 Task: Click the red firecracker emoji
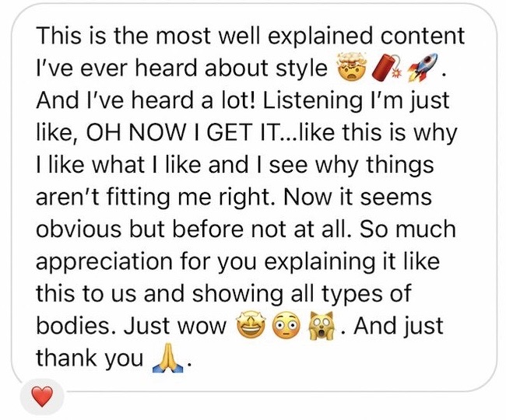[387, 68]
